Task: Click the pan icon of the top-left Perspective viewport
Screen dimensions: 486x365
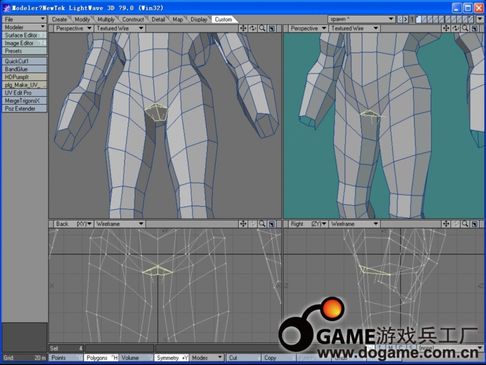Action: [x=243, y=28]
